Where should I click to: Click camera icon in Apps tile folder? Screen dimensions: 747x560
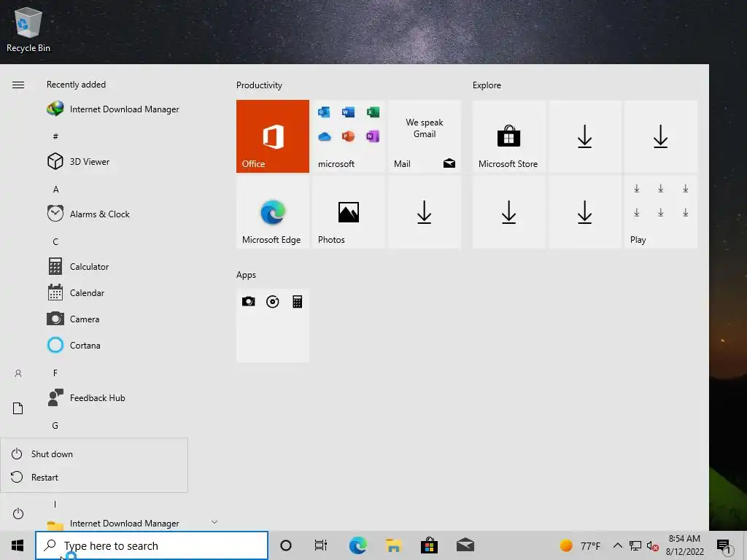tap(248, 301)
